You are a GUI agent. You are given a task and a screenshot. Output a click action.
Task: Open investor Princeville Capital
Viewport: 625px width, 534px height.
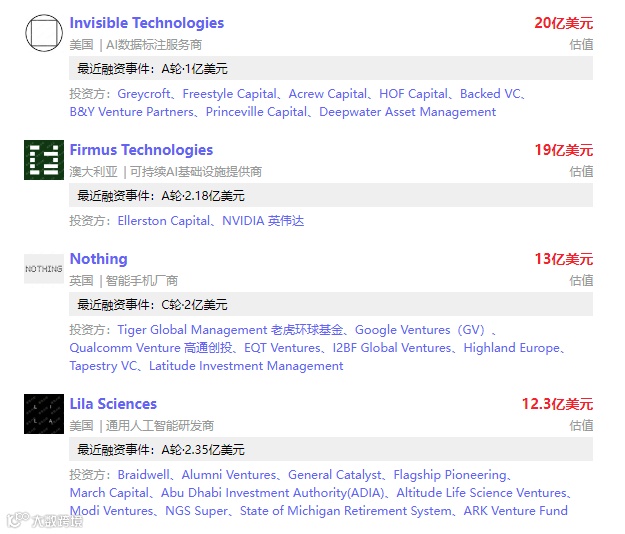[x=256, y=112]
